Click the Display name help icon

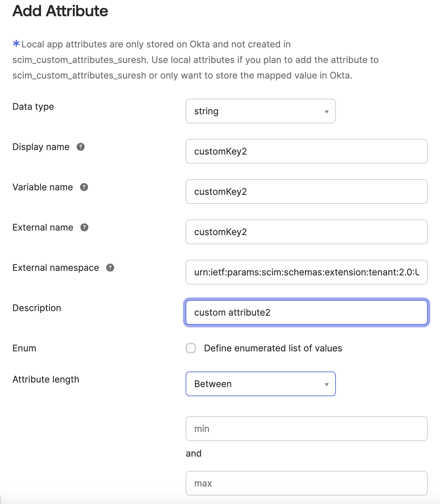tap(81, 147)
